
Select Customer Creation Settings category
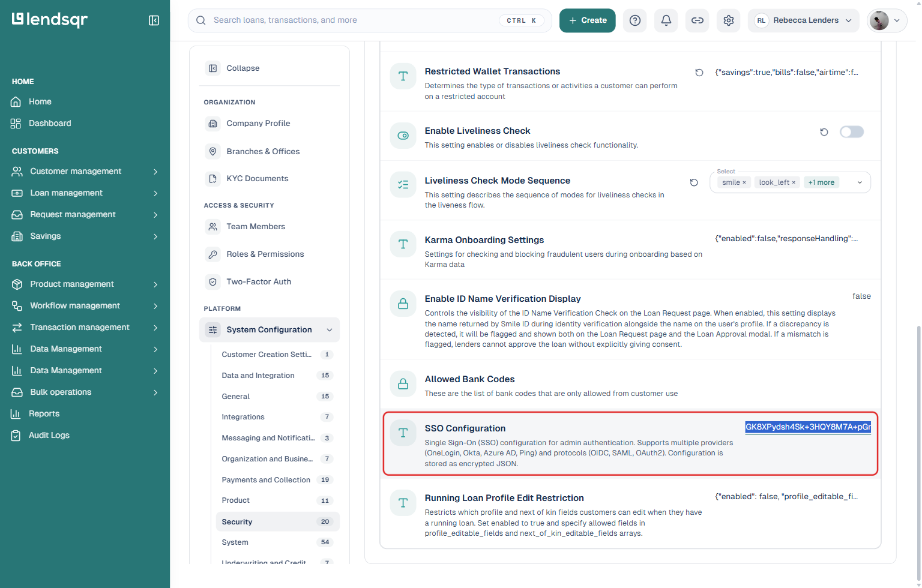tap(277, 355)
